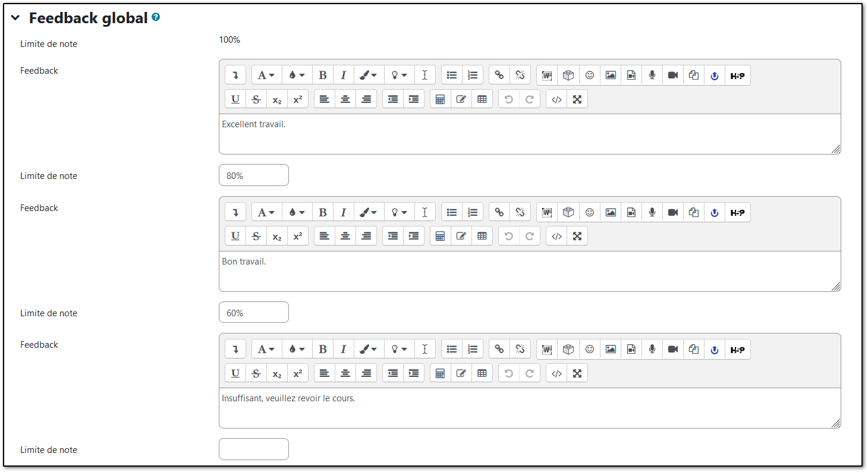This screenshot has height=472, width=868.
Task: Open the Record audio microphone in the second editor
Action: point(652,212)
